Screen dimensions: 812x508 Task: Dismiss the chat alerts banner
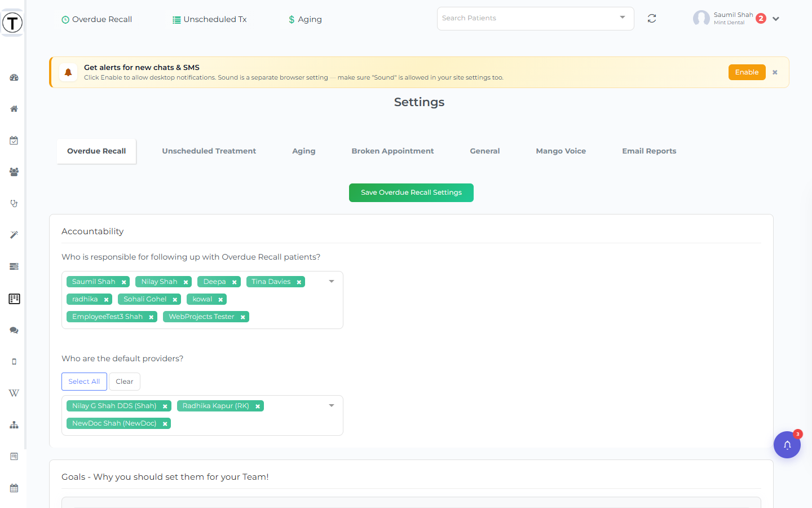pos(775,72)
